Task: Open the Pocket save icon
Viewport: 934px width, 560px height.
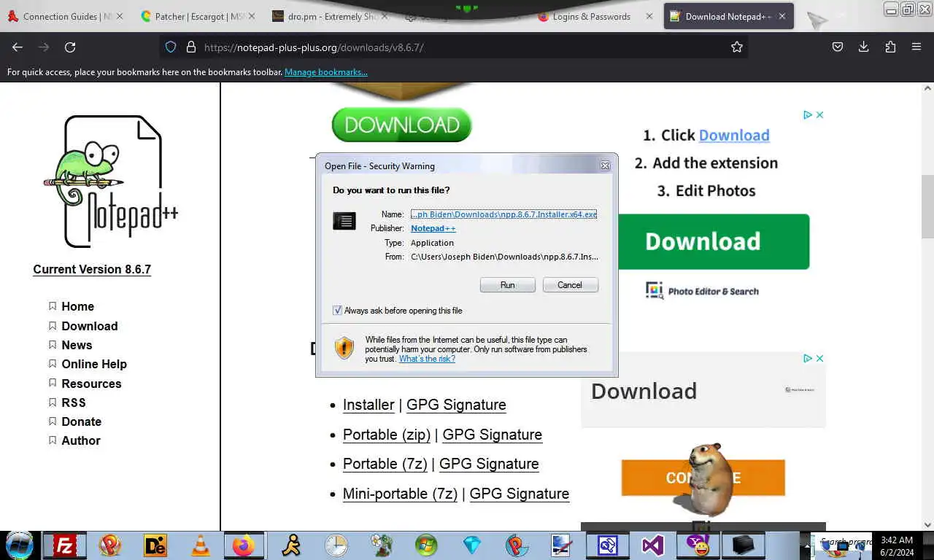Action: [838, 47]
